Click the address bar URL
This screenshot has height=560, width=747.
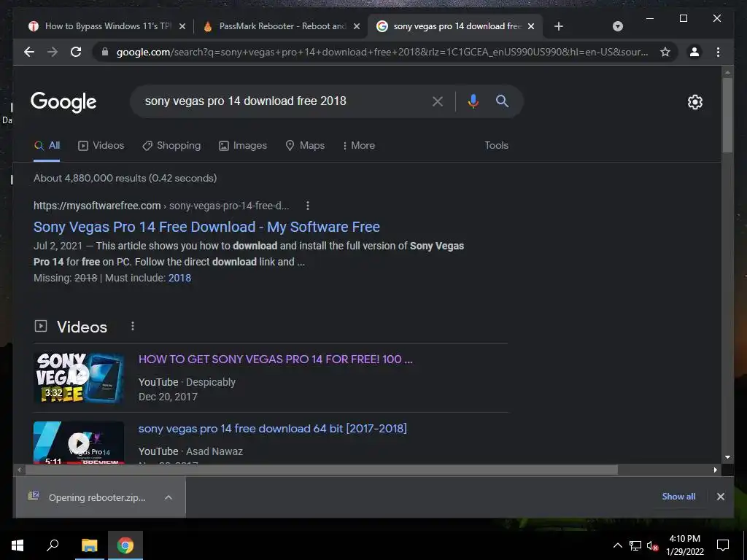pyautogui.click(x=382, y=52)
